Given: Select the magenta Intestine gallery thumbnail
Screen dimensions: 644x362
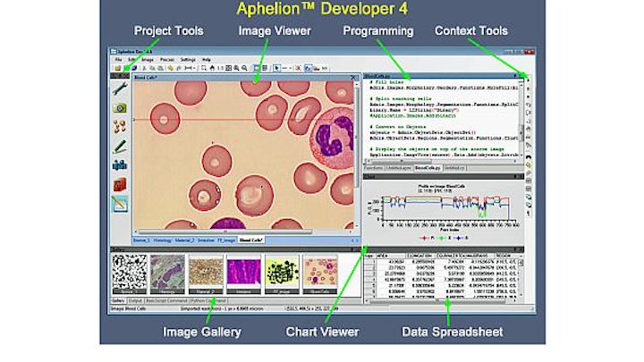Looking at the screenshot, I should [243, 274].
